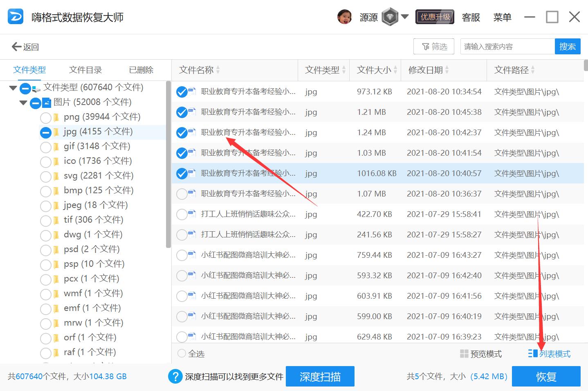Click the dwg folder icon
This screenshot has height=391, width=588.
[x=56, y=235]
